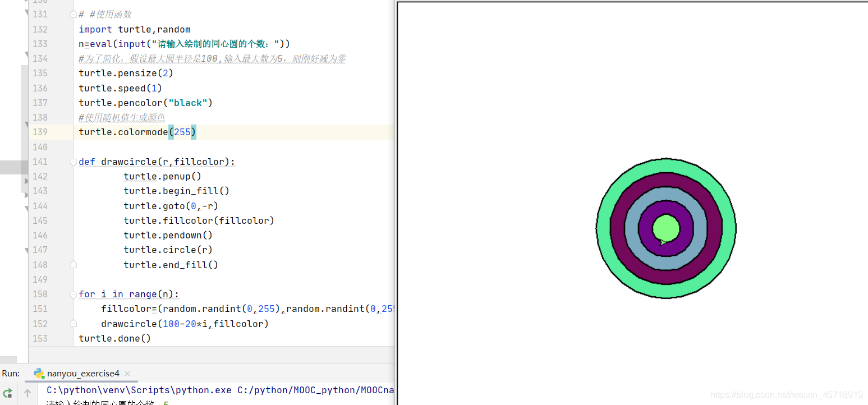This screenshot has width=868, height=405.
Task: Collapse the for loop fold arrow at line 150
Action: click(73, 294)
